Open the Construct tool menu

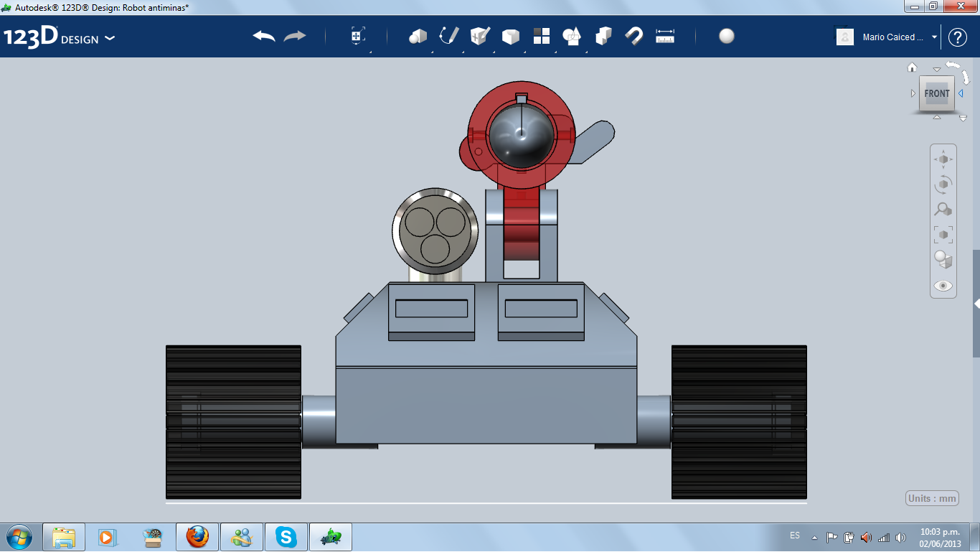point(480,37)
